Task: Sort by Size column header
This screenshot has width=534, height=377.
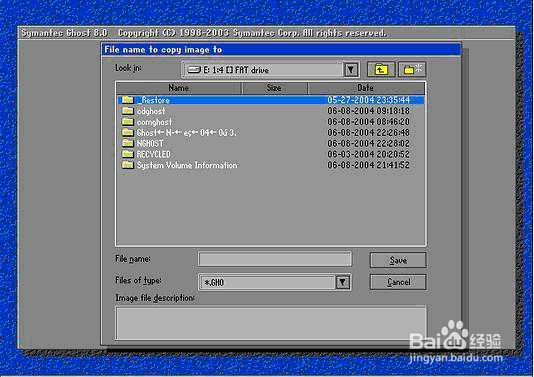Action: point(274,88)
